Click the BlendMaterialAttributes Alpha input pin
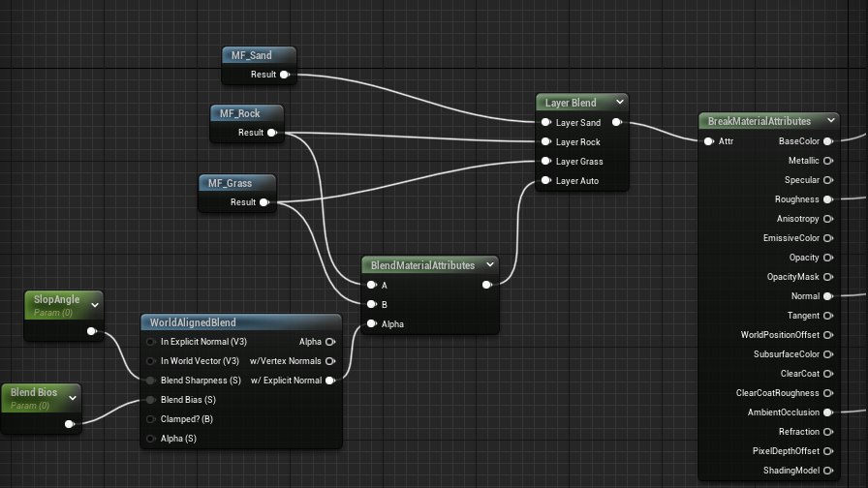Image resolution: width=868 pixels, height=488 pixels. tap(371, 323)
